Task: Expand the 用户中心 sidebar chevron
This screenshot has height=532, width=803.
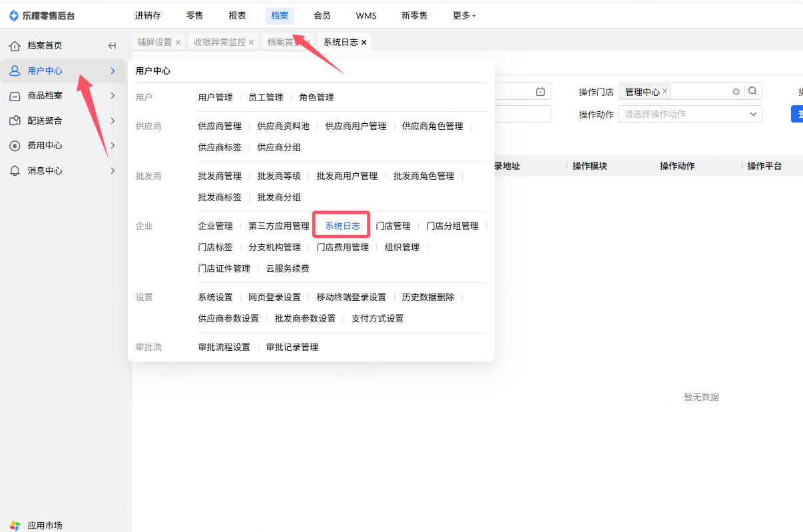Action: 113,71
